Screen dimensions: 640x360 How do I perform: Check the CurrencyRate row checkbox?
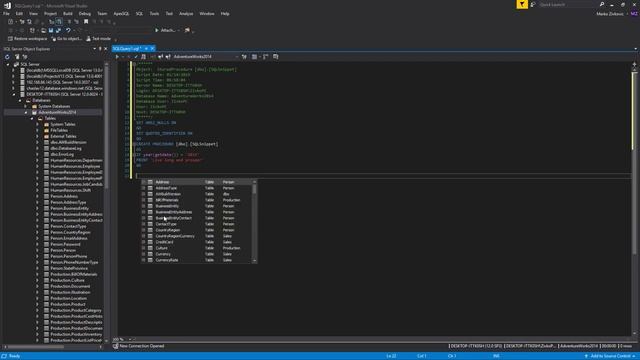click(143, 260)
